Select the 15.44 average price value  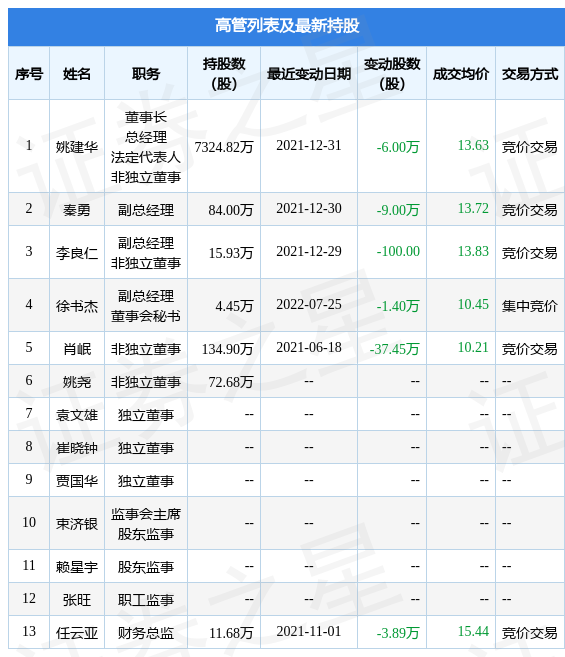(473, 631)
